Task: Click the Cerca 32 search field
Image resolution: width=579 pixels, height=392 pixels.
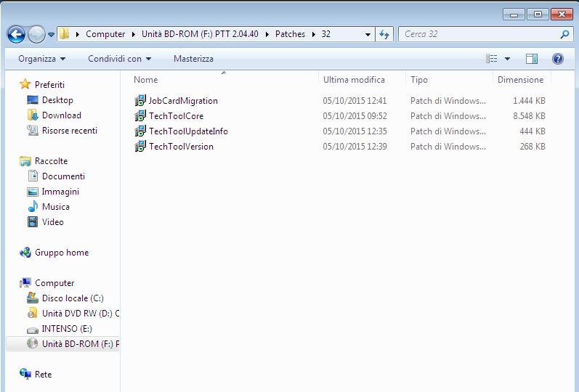Action: (480, 34)
